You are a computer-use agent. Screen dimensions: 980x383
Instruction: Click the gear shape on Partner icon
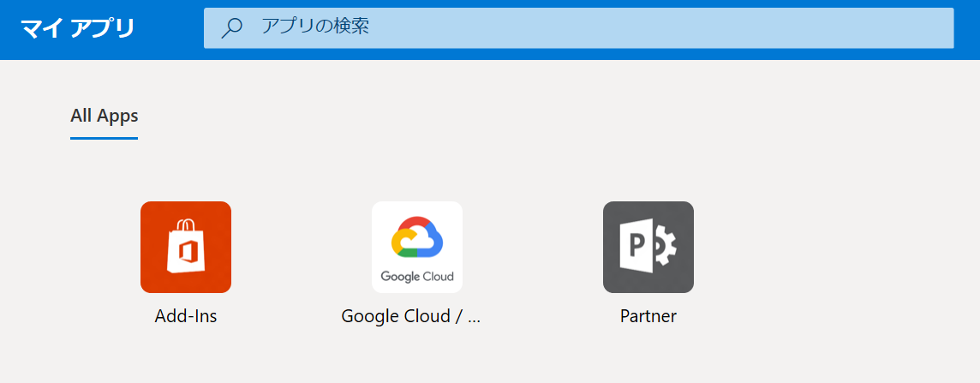(x=663, y=247)
